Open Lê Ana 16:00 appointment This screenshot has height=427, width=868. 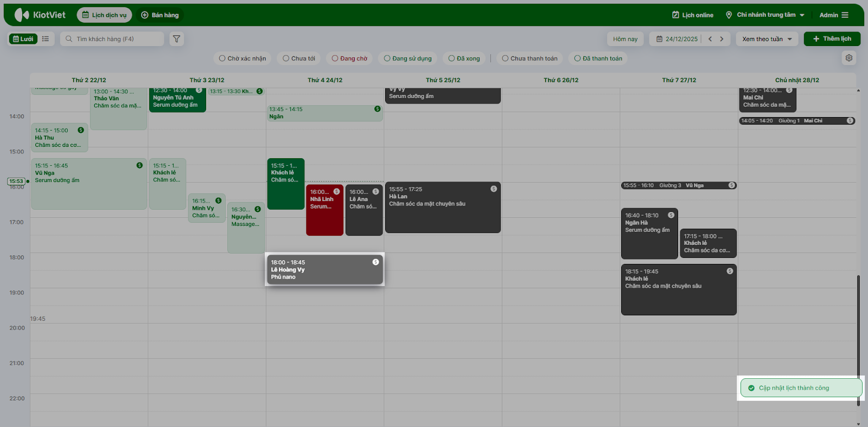click(364, 210)
